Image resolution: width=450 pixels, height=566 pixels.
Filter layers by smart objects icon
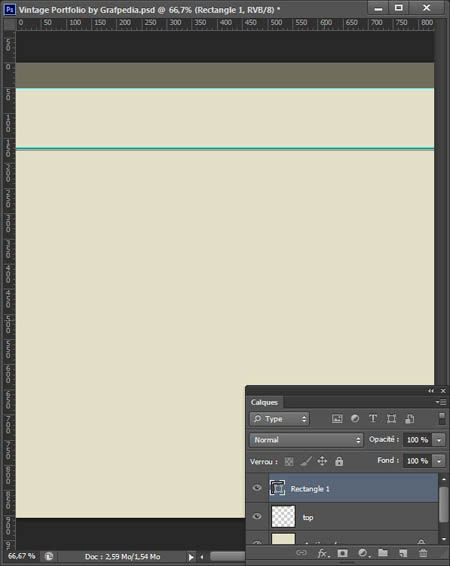point(410,419)
